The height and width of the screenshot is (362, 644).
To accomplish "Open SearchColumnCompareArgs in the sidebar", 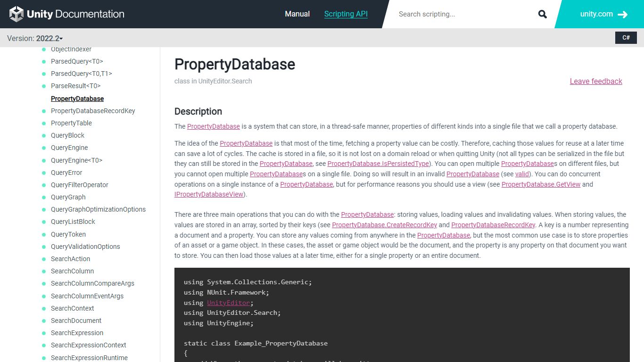I will pyautogui.click(x=92, y=283).
